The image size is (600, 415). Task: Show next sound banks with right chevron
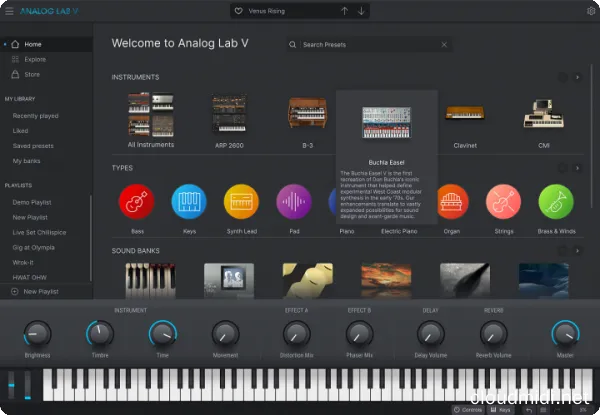tap(577, 251)
